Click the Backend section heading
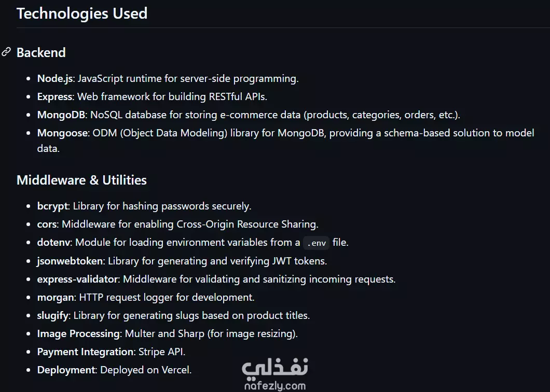The width and height of the screenshot is (550, 392). pyautogui.click(x=41, y=52)
